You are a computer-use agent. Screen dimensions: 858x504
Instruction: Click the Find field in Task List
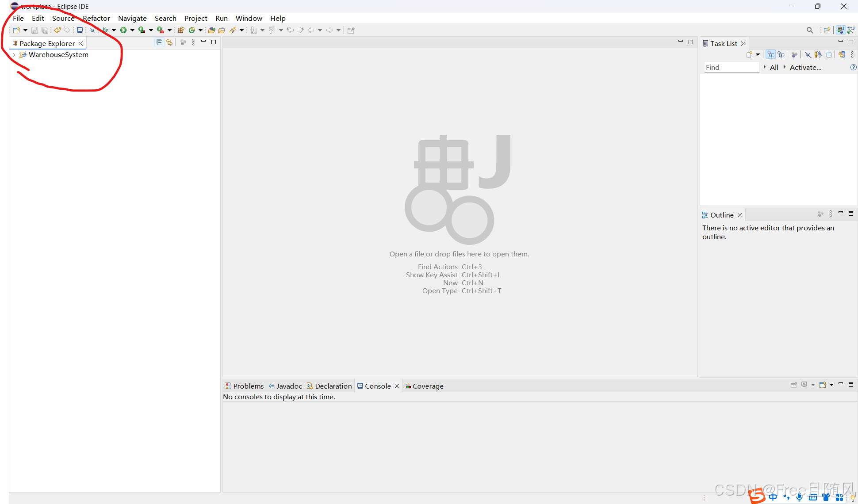732,67
